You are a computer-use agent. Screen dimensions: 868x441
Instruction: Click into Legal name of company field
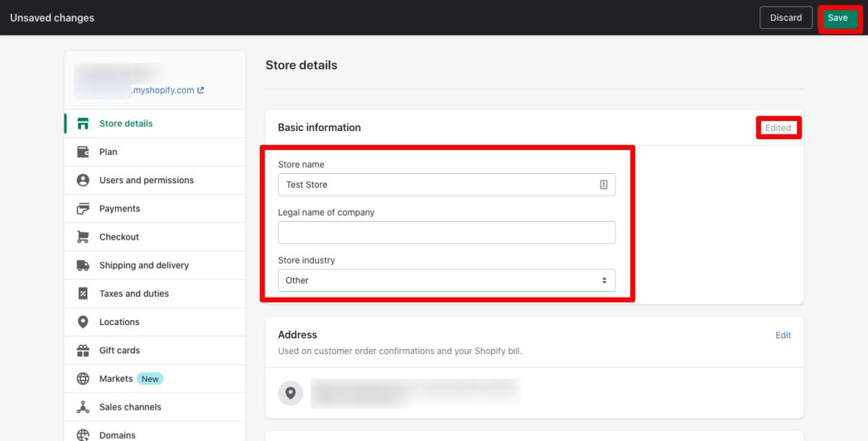[x=446, y=232]
